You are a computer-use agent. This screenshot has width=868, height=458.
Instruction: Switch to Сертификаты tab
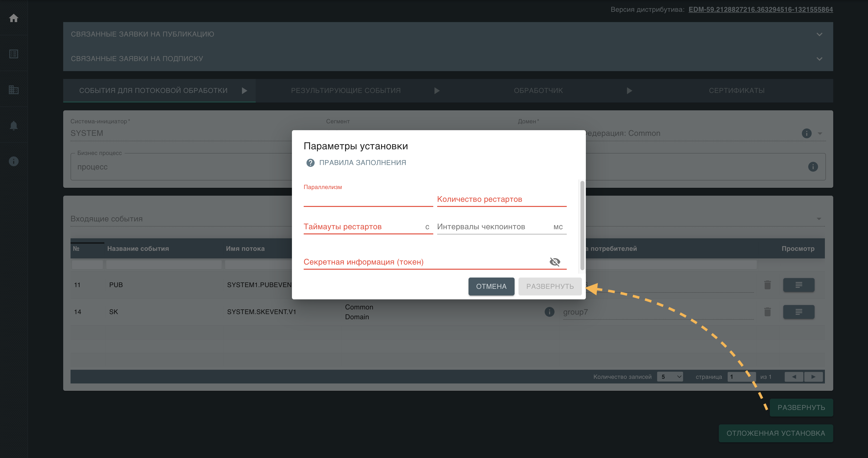[736, 90]
